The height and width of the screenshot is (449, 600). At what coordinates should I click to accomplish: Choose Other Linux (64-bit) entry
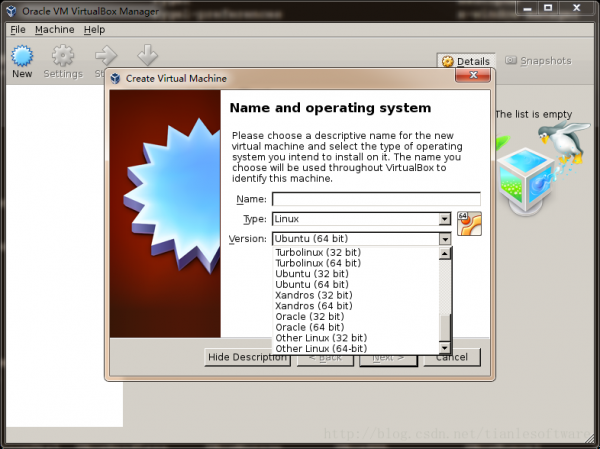tap(357, 349)
